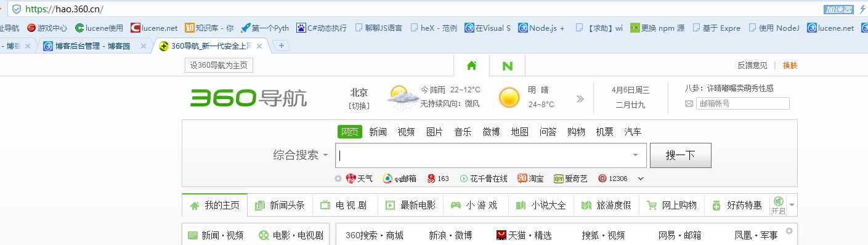Open qq邮箱 quick link
This screenshot has width=868, height=245.
[x=399, y=179]
